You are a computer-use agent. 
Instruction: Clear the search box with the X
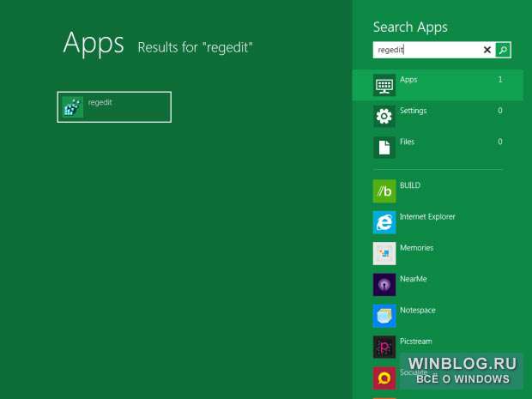487,50
